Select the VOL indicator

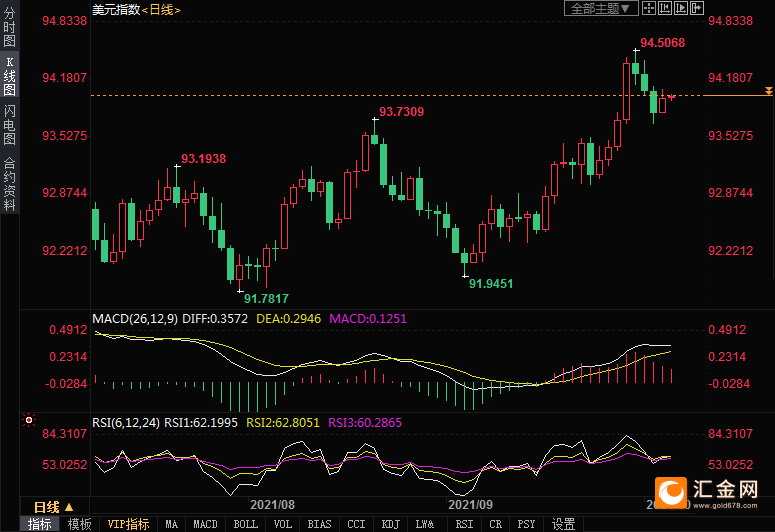pyautogui.click(x=283, y=524)
